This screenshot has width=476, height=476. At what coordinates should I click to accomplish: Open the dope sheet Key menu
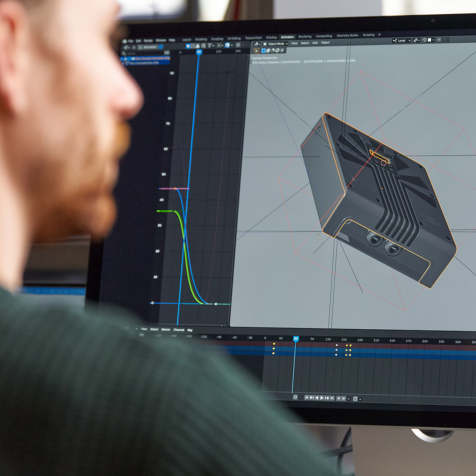coord(190,330)
